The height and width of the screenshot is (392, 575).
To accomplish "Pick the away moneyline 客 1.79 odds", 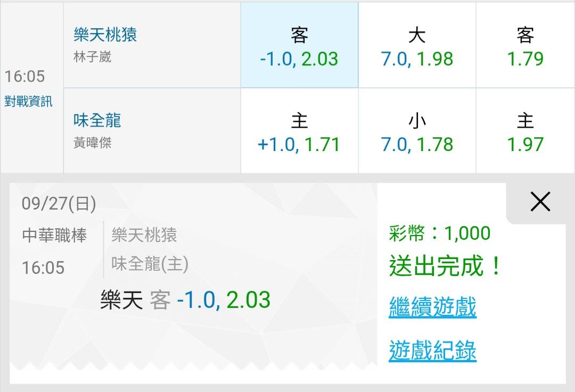I will (525, 45).
